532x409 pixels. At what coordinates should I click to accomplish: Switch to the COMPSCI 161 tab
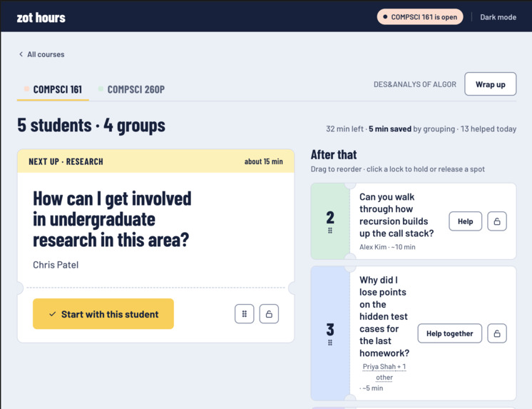(x=53, y=89)
